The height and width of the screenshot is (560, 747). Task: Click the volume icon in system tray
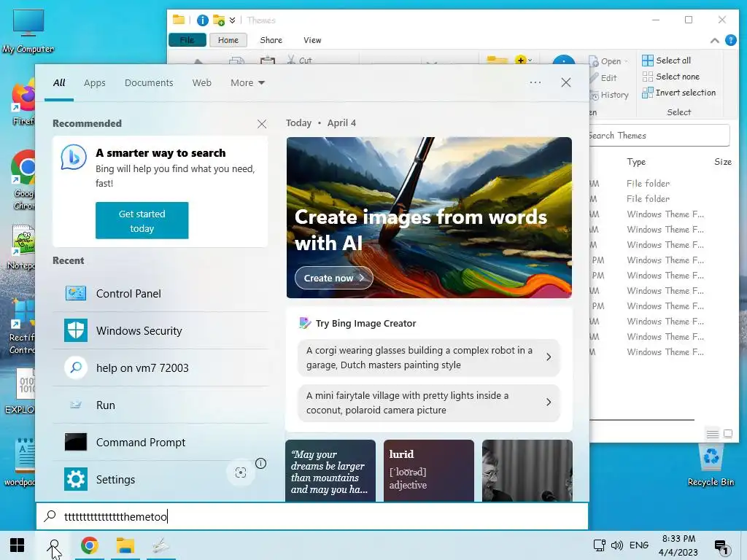point(617,545)
